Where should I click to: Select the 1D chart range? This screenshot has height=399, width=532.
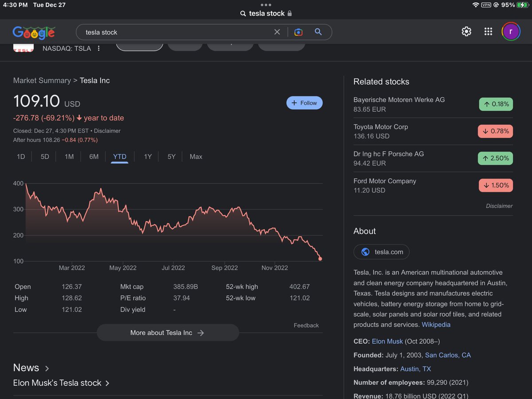21,156
